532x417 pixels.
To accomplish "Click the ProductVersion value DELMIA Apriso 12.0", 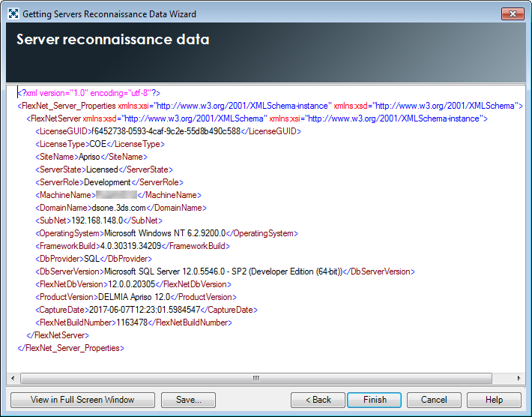I will (x=134, y=297).
